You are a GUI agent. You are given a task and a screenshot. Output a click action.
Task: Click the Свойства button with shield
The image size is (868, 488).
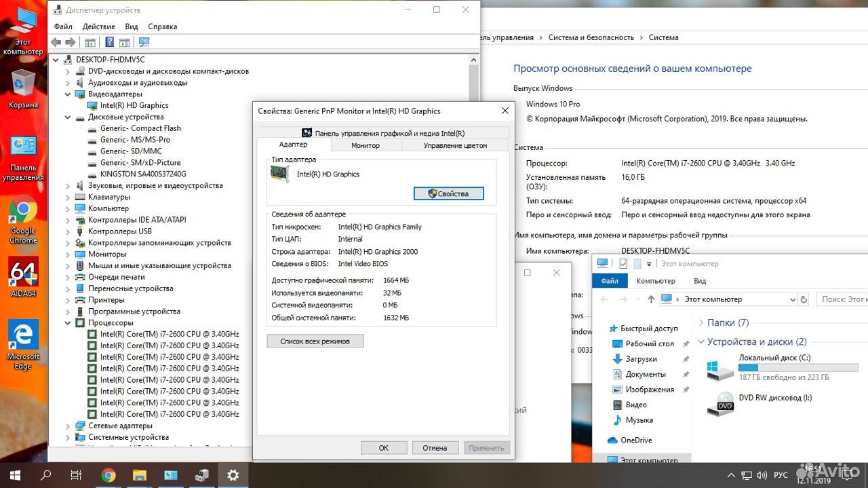tap(448, 193)
